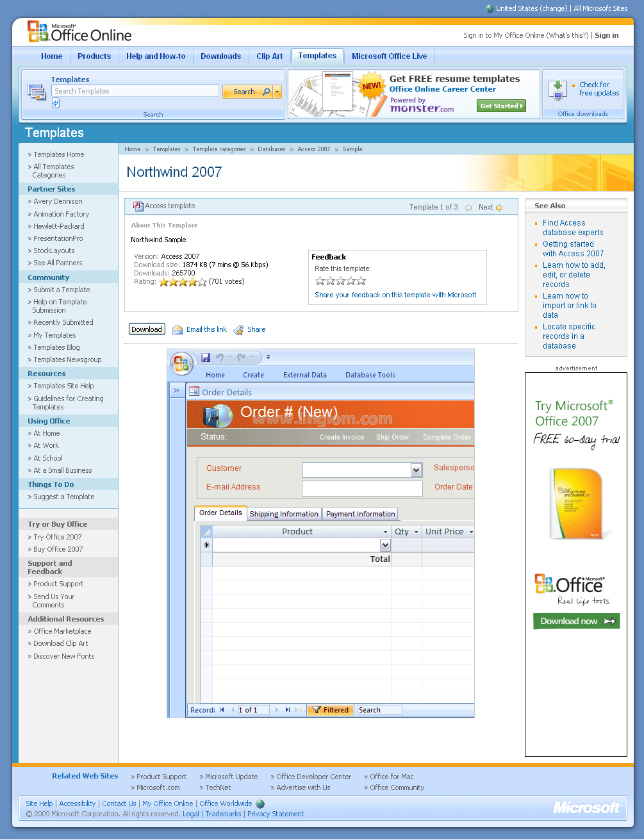Give the template a five-star rating
This screenshot has height=840, width=644.
click(361, 281)
